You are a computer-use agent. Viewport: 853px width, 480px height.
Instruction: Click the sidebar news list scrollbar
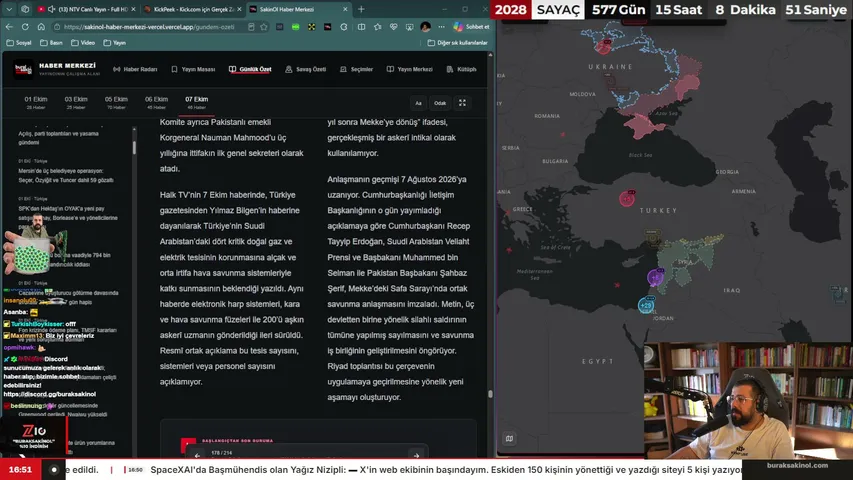(x=134, y=147)
